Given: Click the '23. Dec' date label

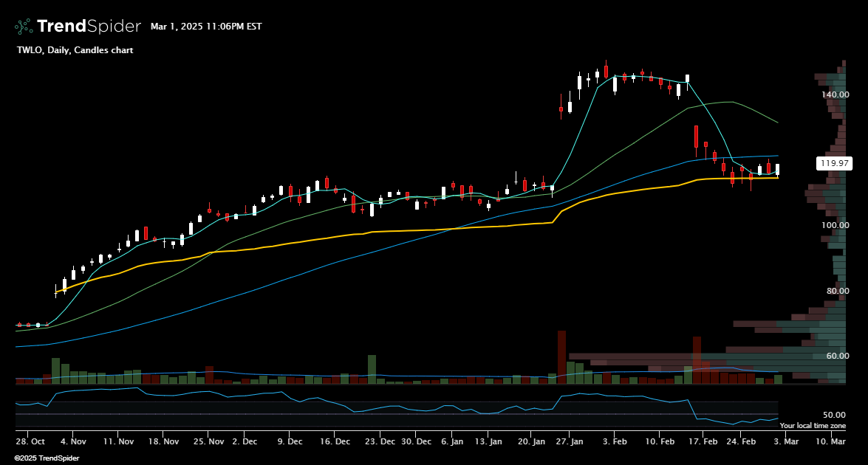Looking at the screenshot, I should click(380, 441).
